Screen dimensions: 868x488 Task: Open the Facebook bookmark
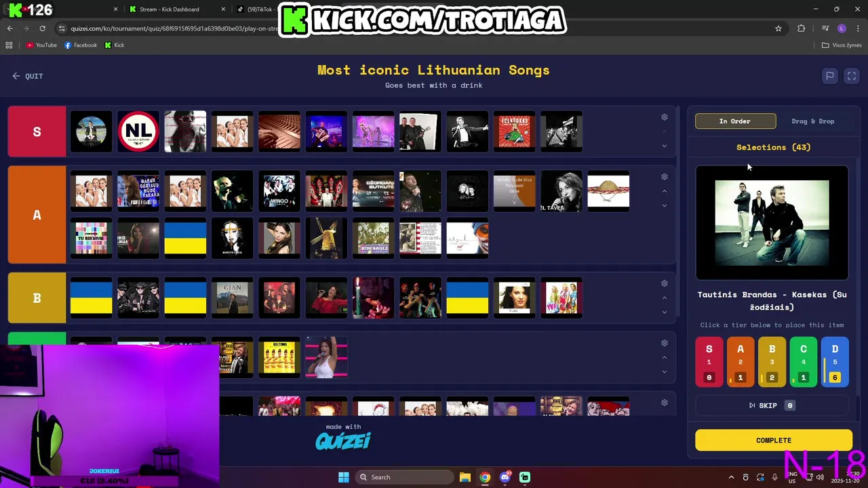81,45
